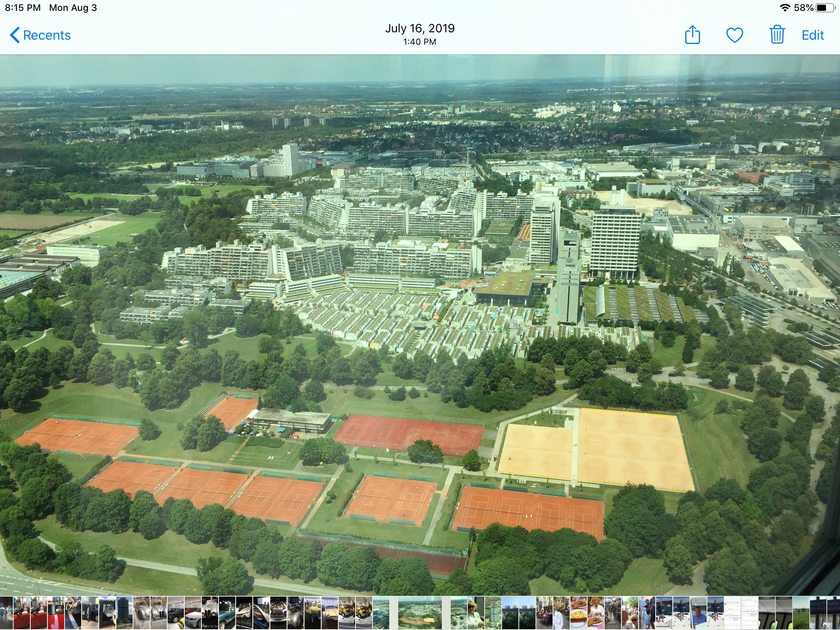This screenshot has height=630, width=840.
Task: Select the steering wheel interior thumbnail
Action: click(73, 613)
